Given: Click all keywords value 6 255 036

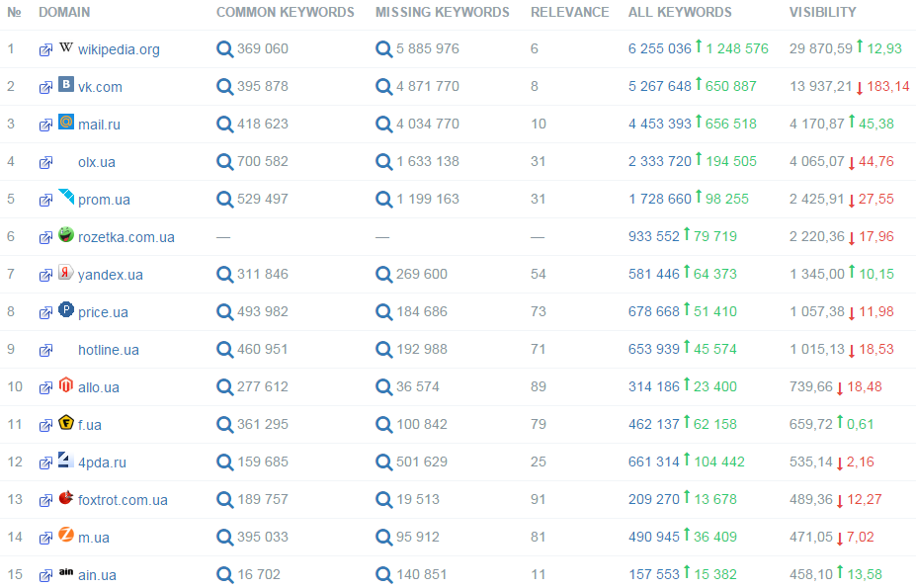Looking at the screenshot, I should 659,49.
